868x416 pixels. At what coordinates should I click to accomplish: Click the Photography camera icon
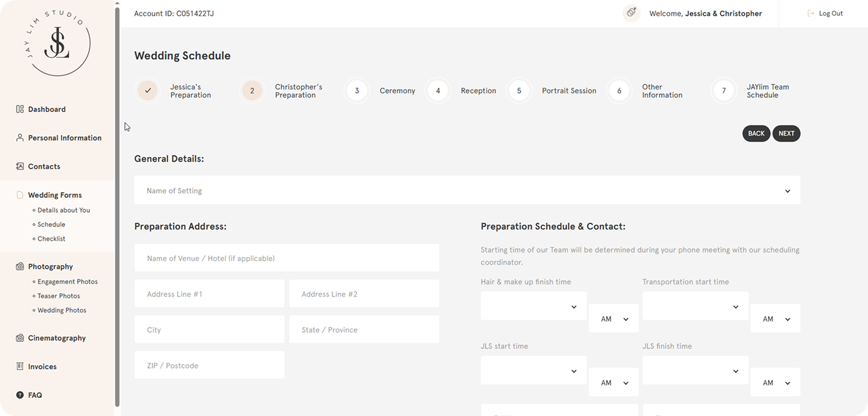tap(20, 266)
